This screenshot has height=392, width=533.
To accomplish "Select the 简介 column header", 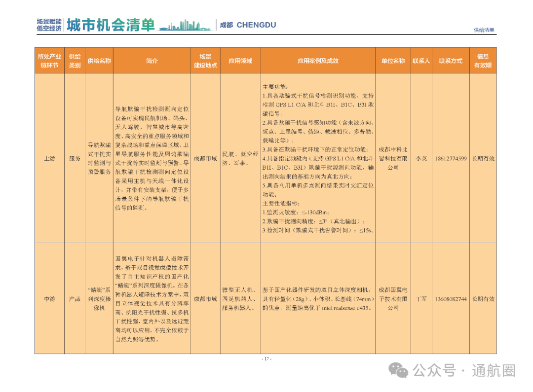I will [x=152, y=61].
